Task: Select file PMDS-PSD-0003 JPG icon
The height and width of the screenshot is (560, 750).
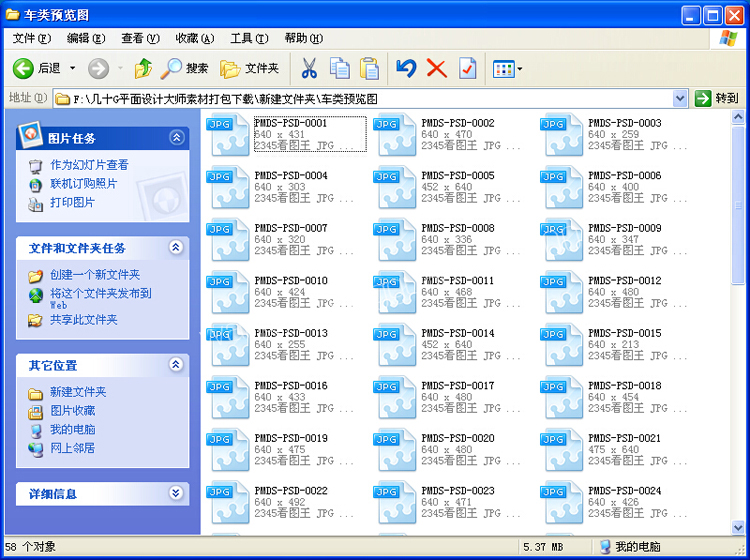Action: (562, 134)
